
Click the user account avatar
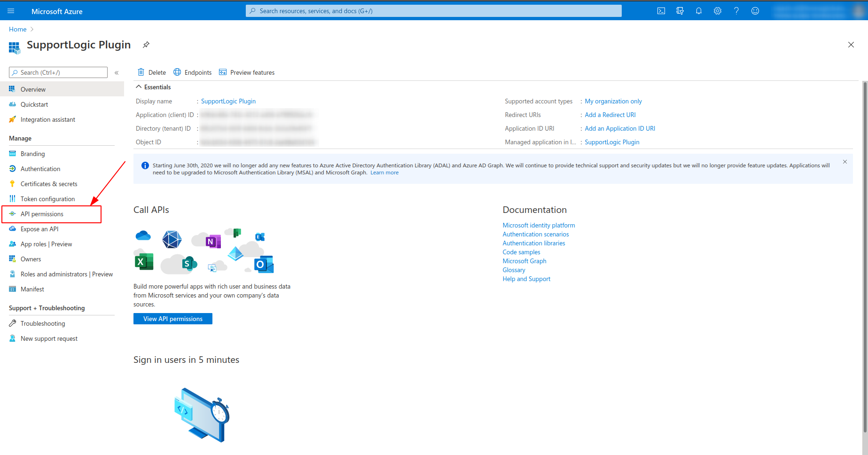[858, 11]
